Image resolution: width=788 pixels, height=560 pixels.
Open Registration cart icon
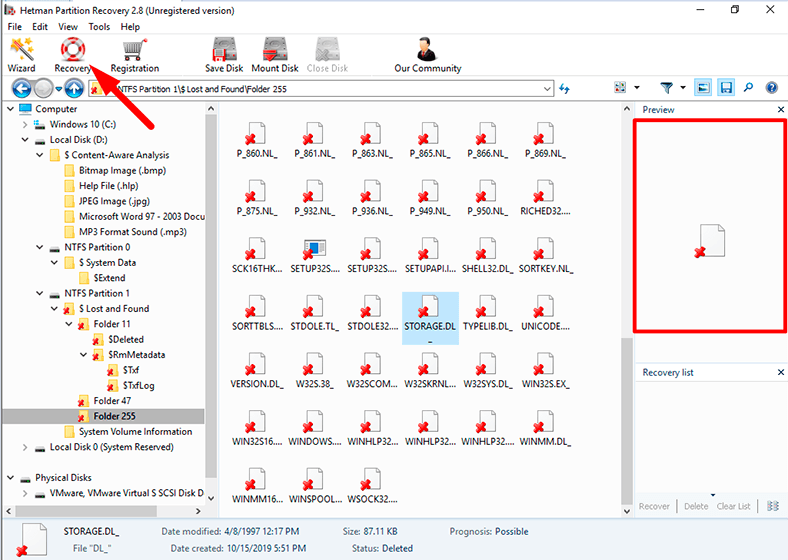(134, 50)
